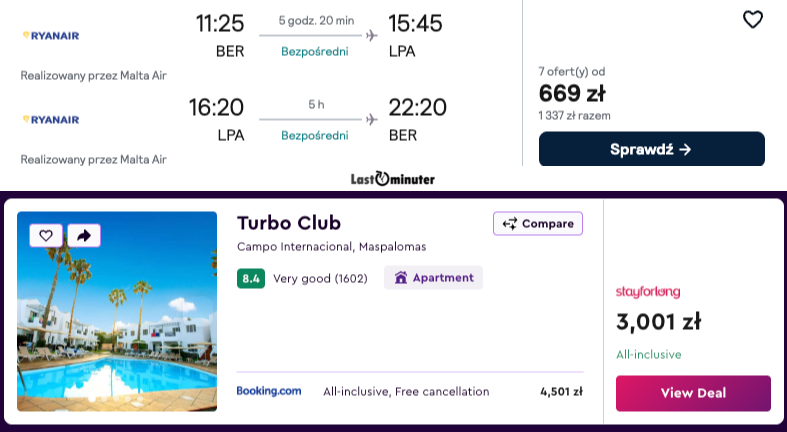The height and width of the screenshot is (432, 787).
Task: Click the Lastminuter logo
Action: click(393, 180)
